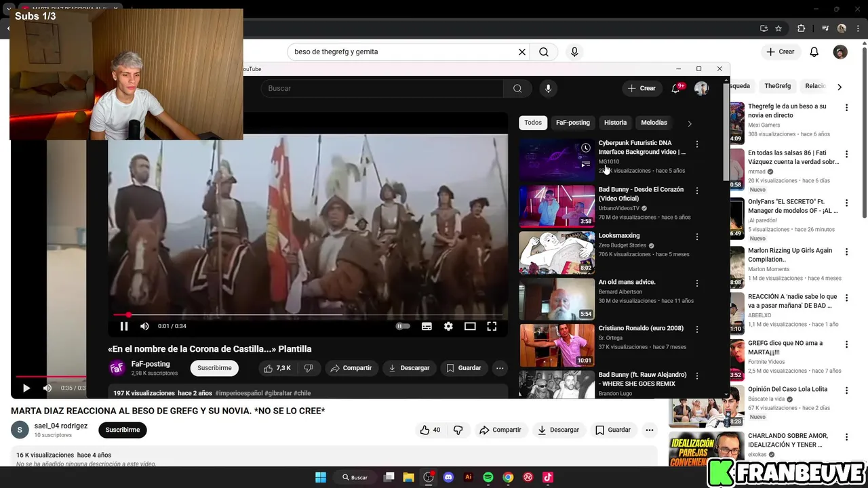Open Chrome's extensions puzzle icon
This screenshot has width=868, height=488.
coord(801,28)
